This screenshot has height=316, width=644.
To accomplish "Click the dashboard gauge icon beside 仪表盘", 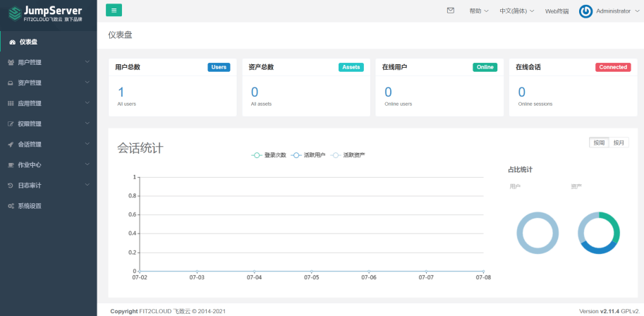I will pyautogui.click(x=12, y=42).
